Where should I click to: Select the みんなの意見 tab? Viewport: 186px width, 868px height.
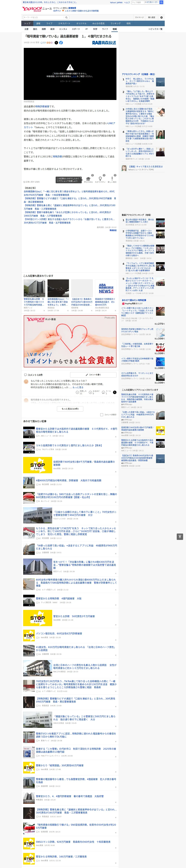click(x=98, y=24)
